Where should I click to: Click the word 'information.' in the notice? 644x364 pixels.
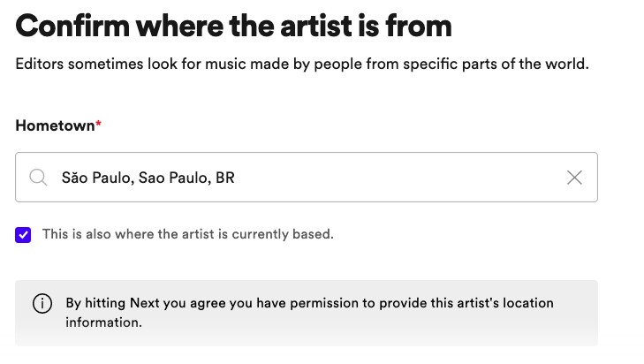pyautogui.click(x=104, y=322)
